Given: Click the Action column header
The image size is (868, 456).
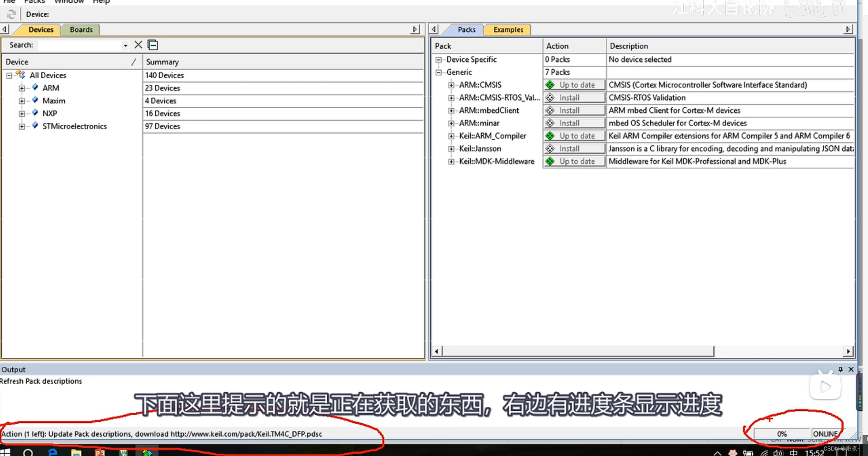Looking at the screenshot, I should click(x=574, y=46).
